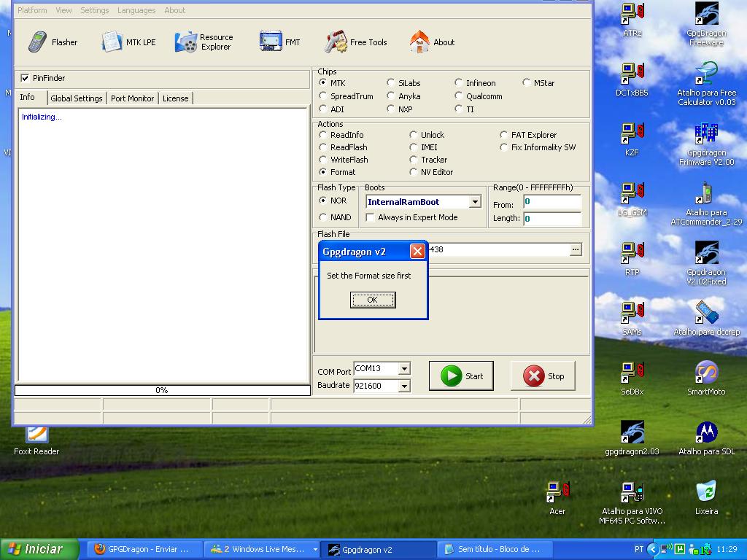Open Atalho para dccrap shortcut
Screen dimensions: 747x560
pos(706,319)
